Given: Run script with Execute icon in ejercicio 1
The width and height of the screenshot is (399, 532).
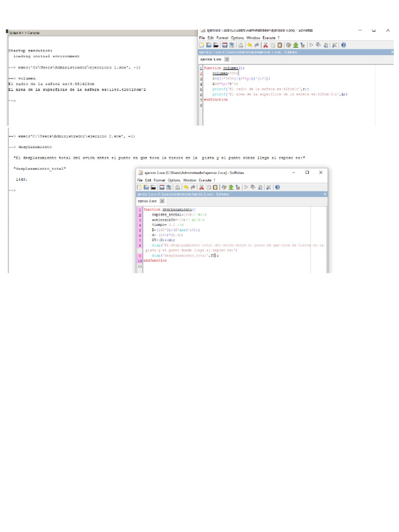Looking at the screenshot, I should (312, 45).
